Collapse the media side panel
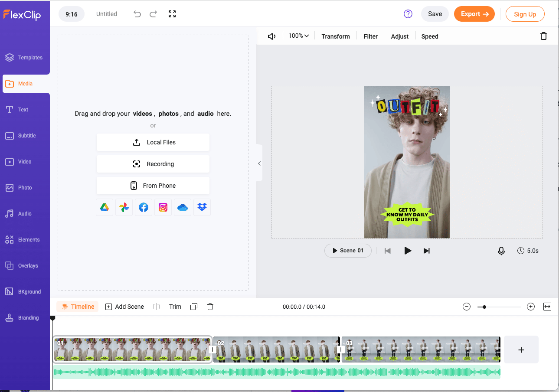The height and width of the screenshot is (392, 559). 259,163
